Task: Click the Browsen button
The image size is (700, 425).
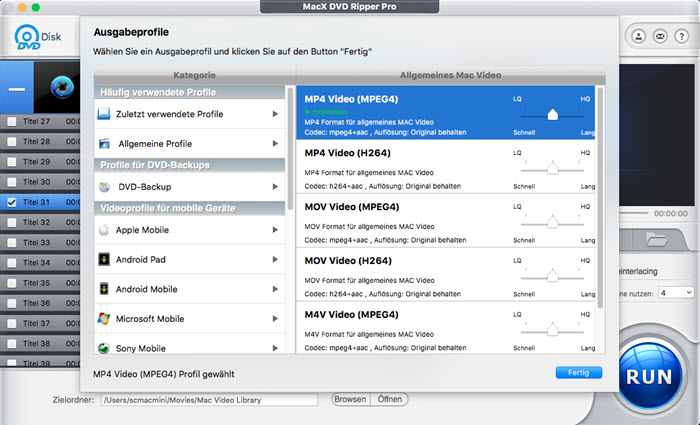Action: tap(350, 399)
